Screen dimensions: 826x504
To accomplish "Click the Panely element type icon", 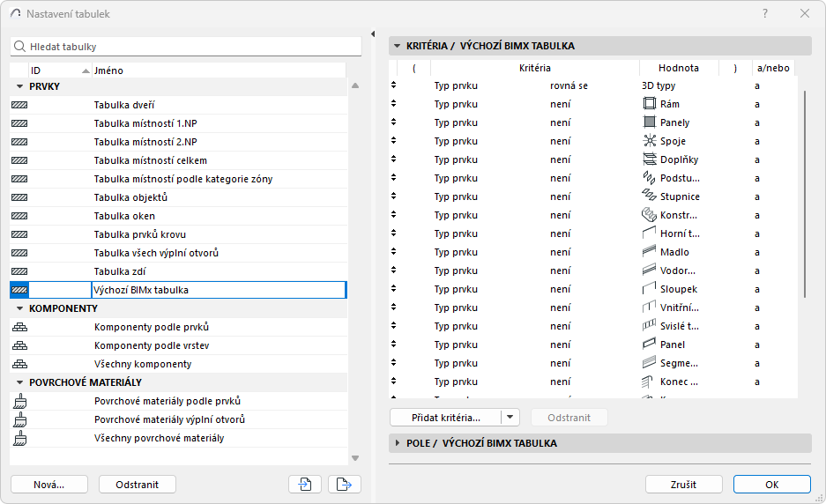I will coord(651,122).
